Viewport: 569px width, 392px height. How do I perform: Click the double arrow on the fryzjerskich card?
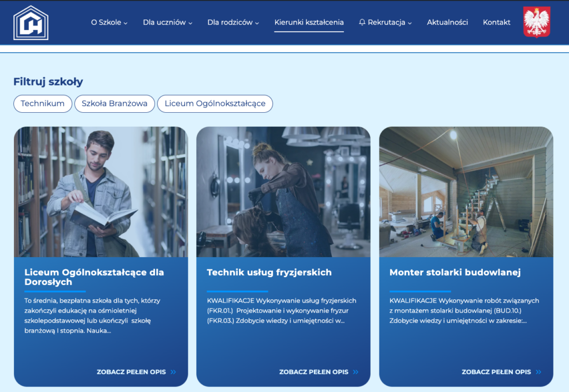click(x=356, y=372)
